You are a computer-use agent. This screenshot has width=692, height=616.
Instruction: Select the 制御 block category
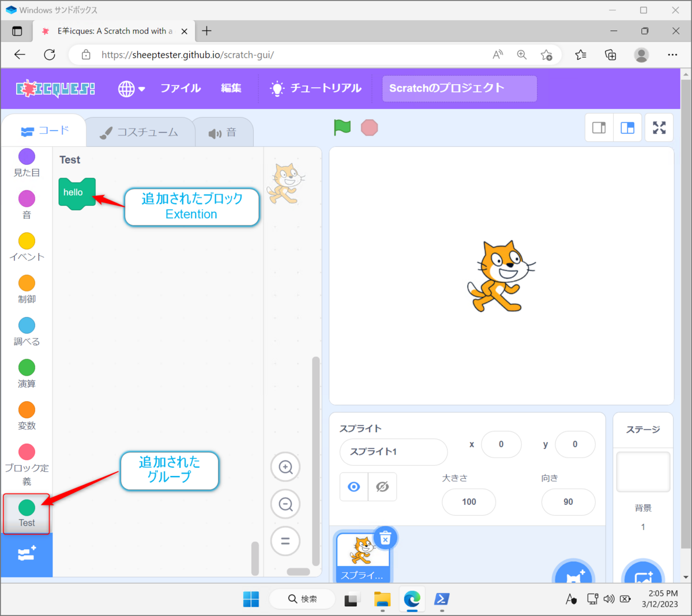pos(27,289)
